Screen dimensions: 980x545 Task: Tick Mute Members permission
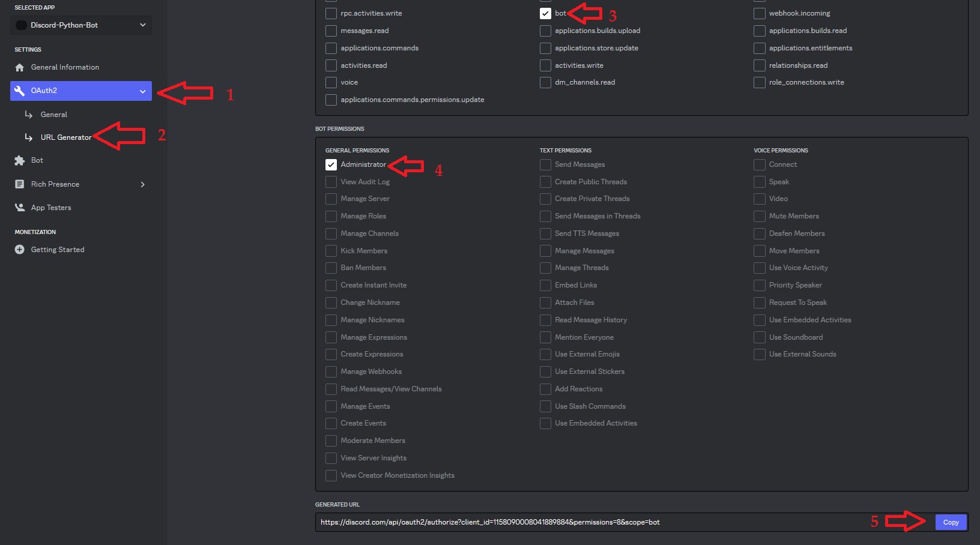point(760,216)
